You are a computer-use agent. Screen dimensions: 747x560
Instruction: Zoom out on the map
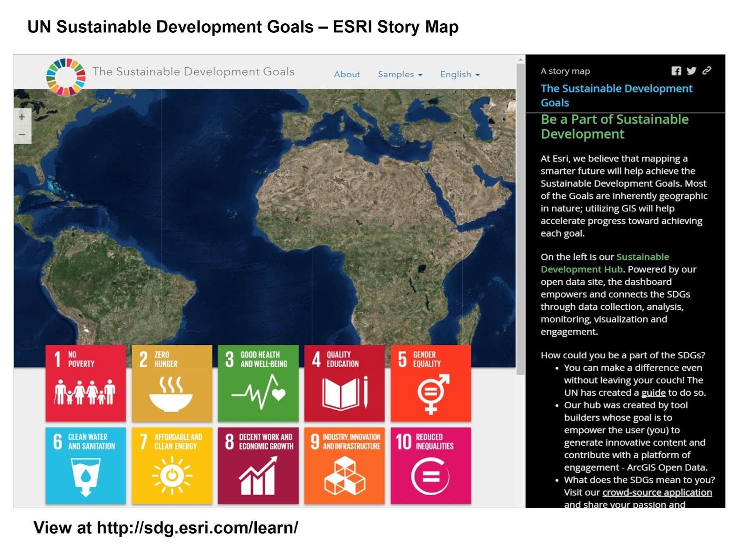[x=21, y=134]
